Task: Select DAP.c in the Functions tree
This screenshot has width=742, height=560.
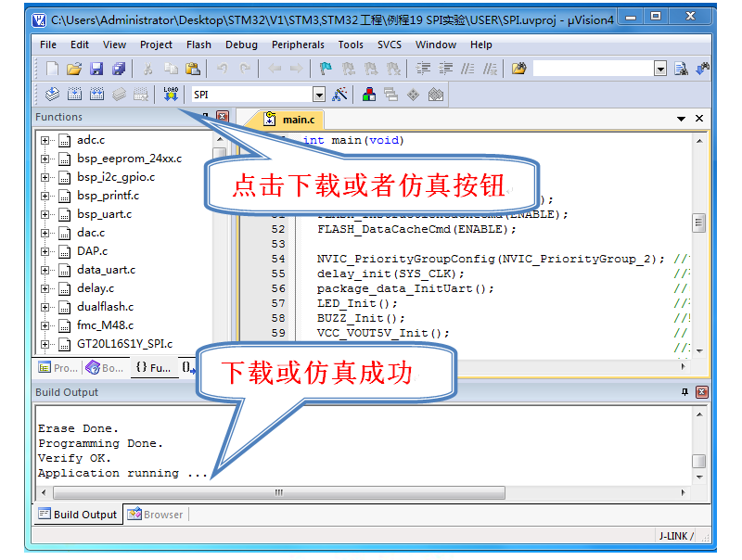Action: [x=92, y=251]
